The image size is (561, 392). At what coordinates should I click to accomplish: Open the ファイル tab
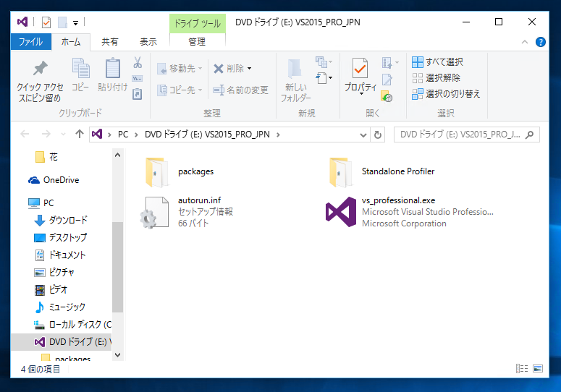tap(31, 42)
